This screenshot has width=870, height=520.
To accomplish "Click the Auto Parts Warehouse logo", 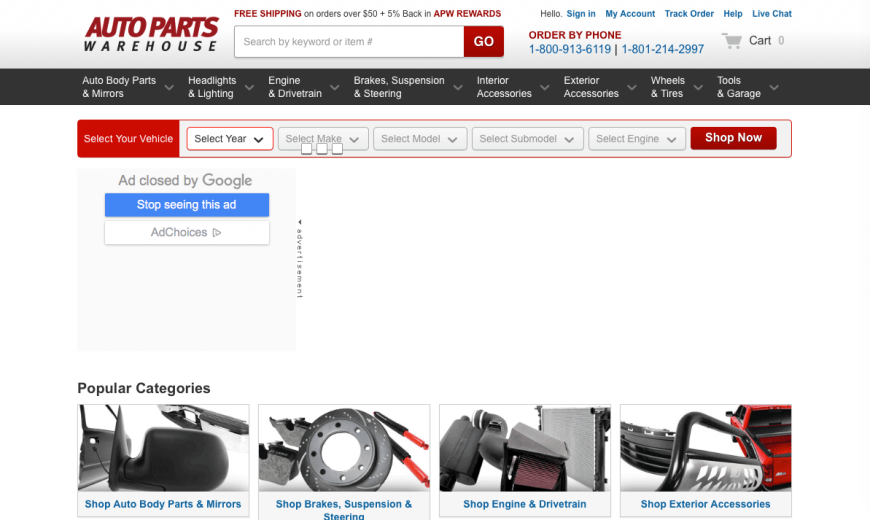I will point(151,34).
